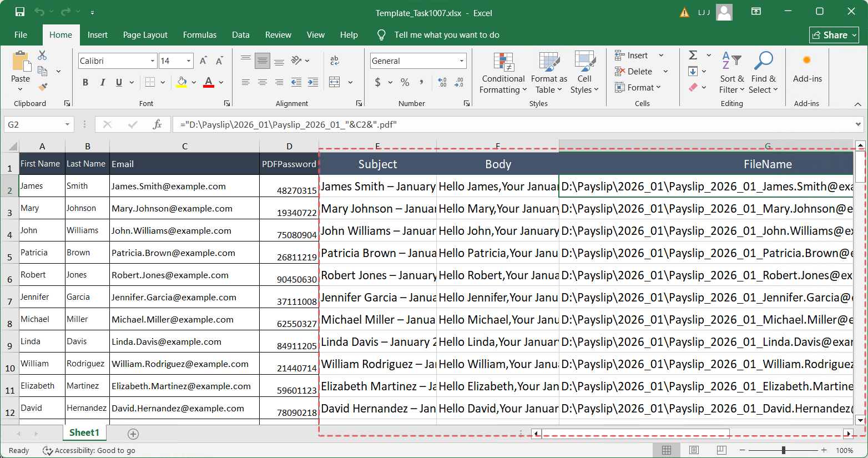Open Conditional Formatting options

tap(502, 73)
